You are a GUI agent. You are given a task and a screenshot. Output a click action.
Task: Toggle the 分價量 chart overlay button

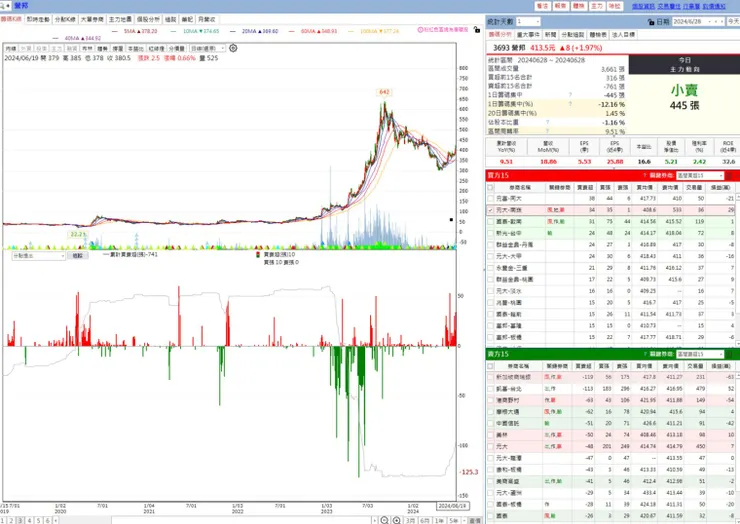pos(177,49)
